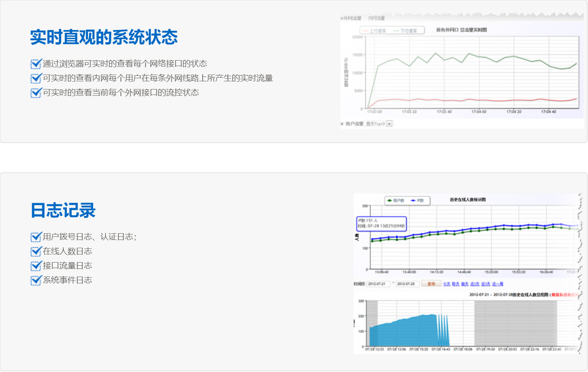Click text 可实时的查看当前每个外网接口的流控状态

(121, 93)
